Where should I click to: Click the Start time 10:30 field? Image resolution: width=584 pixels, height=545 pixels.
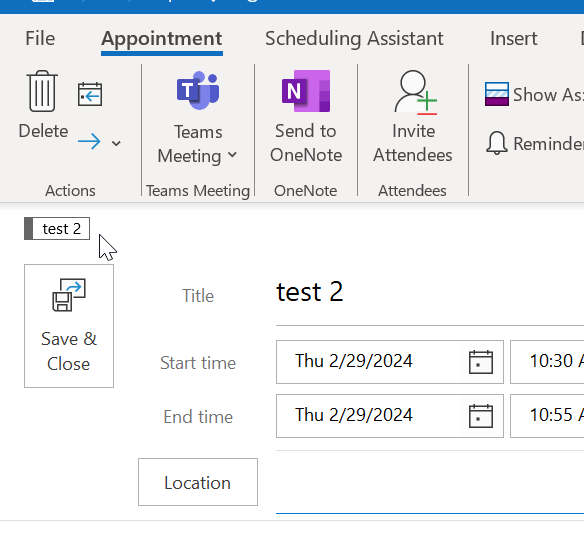(x=547, y=362)
